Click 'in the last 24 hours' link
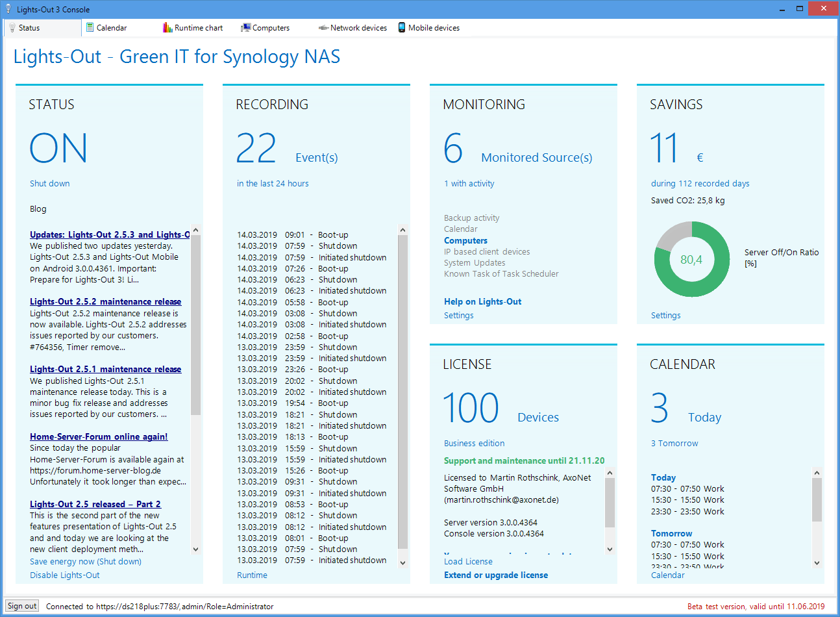 pos(273,183)
